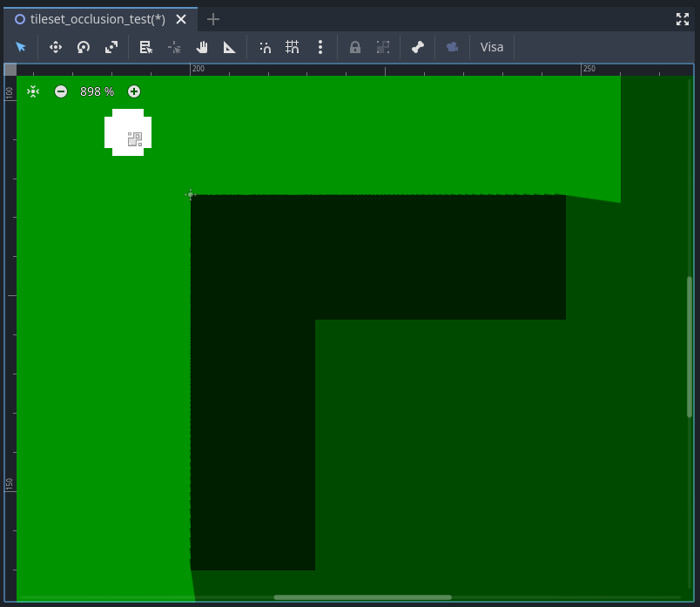Screen dimensions: 700x607
Task: Reset zoom by clicking the 898 % label
Action: pos(97,91)
